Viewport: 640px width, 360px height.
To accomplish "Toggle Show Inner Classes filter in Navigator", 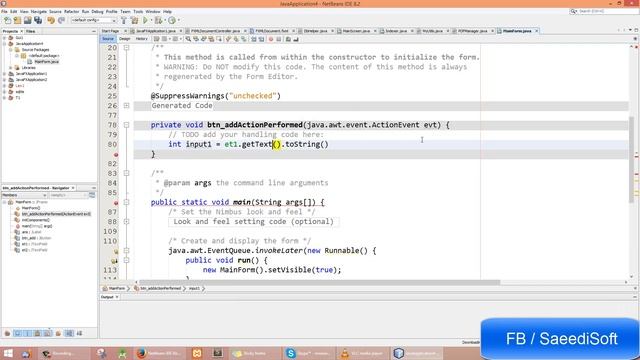I will [48, 333].
